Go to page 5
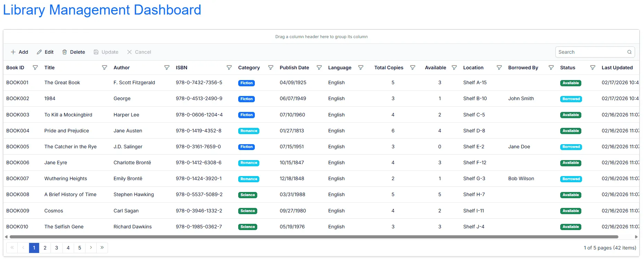Screen dimensions: 644x263 pyautogui.click(x=80, y=247)
